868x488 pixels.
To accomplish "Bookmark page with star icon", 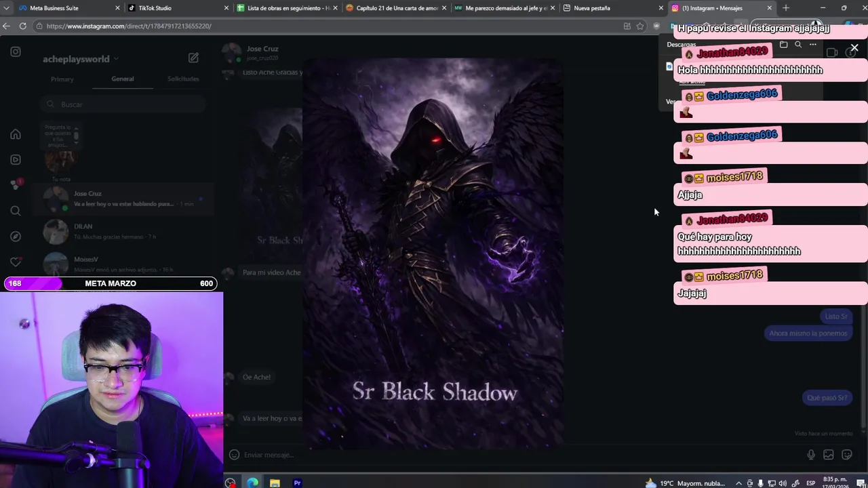I will tap(639, 26).
